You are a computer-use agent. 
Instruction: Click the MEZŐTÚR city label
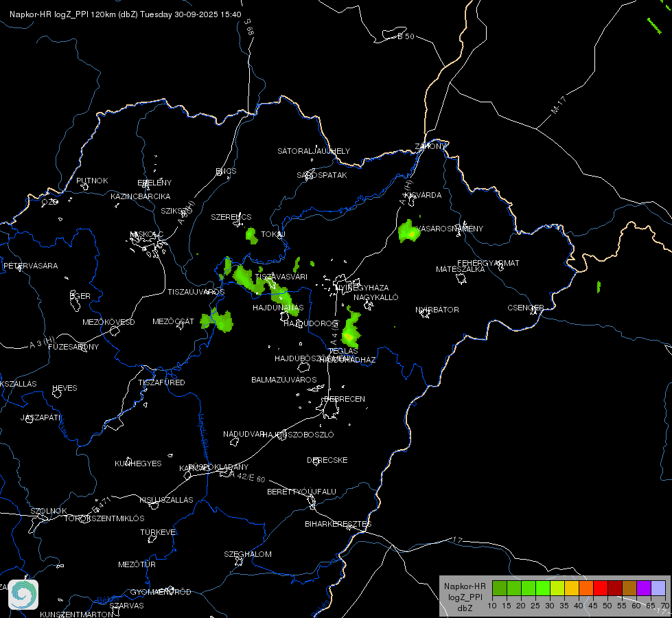pyautogui.click(x=137, y=564)
